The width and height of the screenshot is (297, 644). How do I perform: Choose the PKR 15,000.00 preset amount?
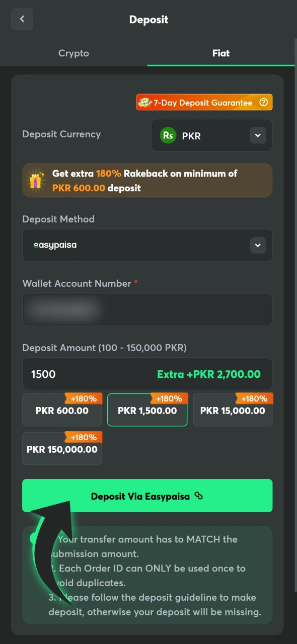(x=232, y=411)
